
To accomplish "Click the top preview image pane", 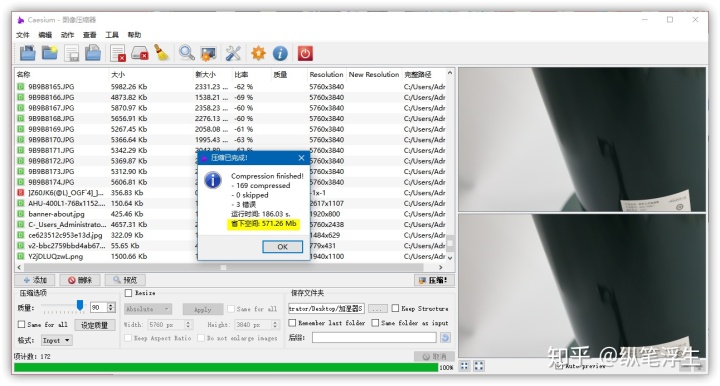I will point(582,140).
